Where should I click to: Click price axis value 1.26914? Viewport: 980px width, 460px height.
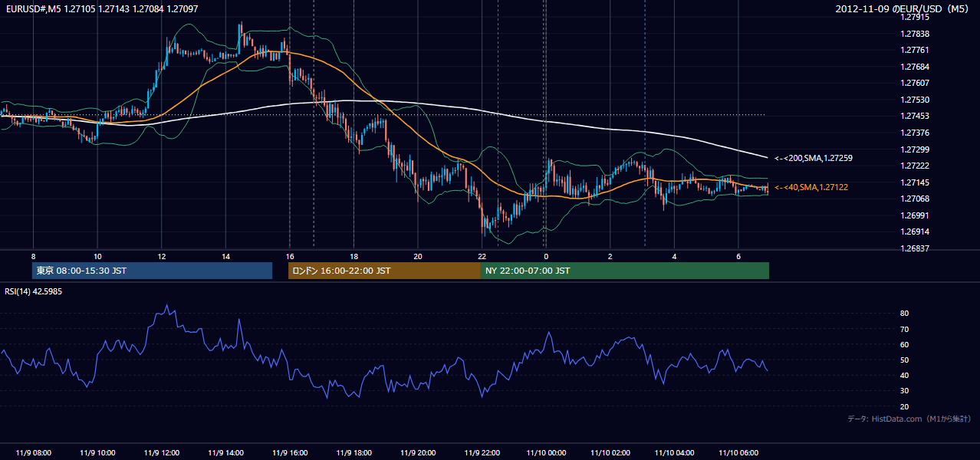click(x=915, y=232)
